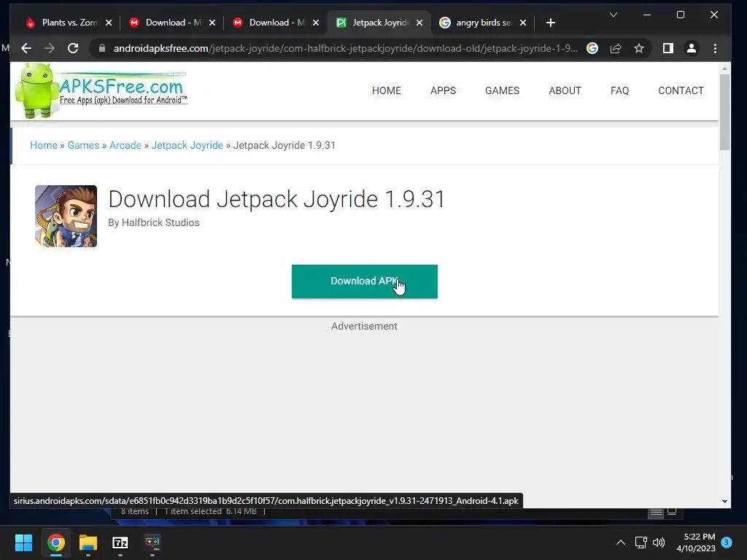
Task: Open File Explorer from the taskbar
Action: pos(88,542)
